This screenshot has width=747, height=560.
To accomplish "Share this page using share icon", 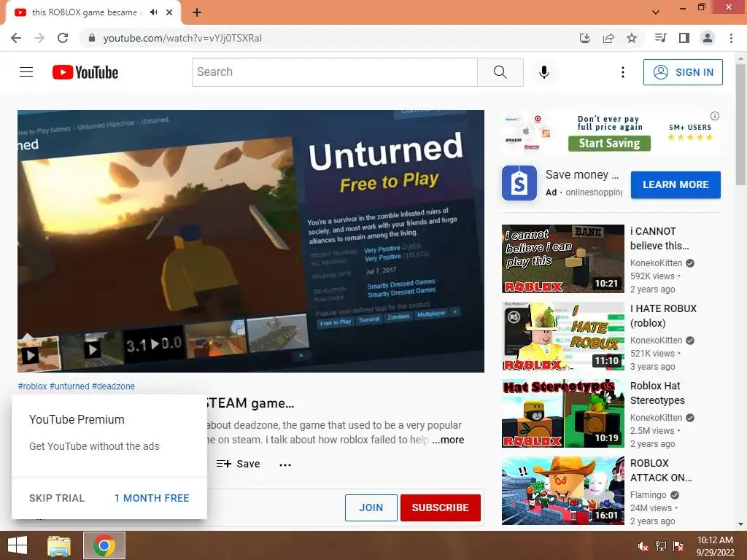I will click(x=608, y=38).
